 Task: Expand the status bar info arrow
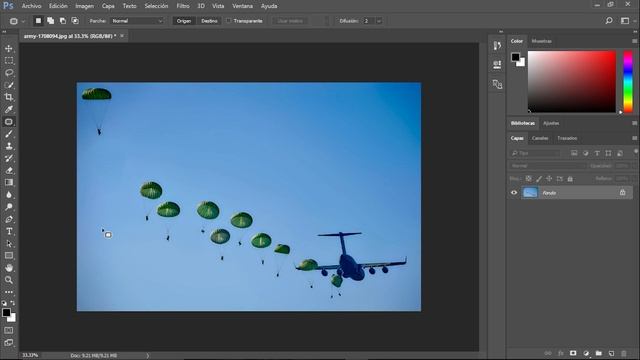point(147,356)
